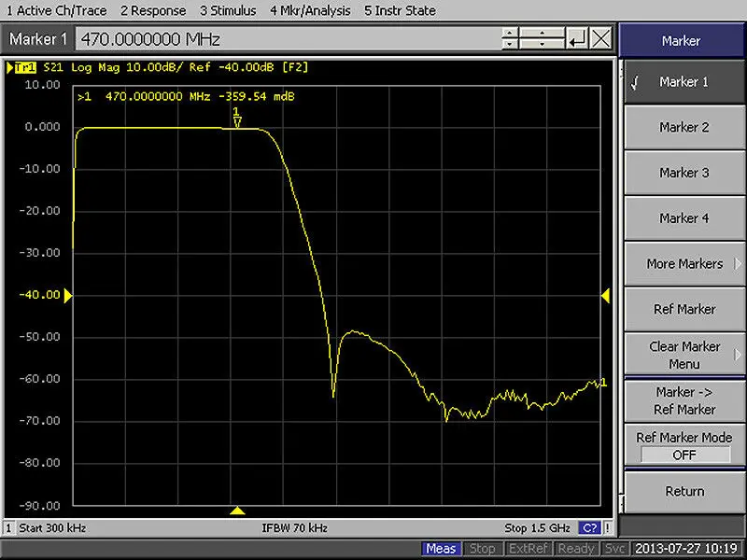747x560 pixels.
Task: Click the marker 1 triangle on the trace
Action: [237, 121]
